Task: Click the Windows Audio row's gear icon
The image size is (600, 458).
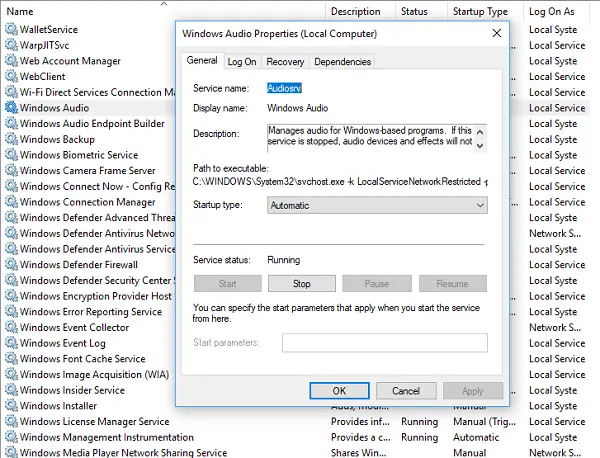Action: pyautogui.click(x=11, y=108)
